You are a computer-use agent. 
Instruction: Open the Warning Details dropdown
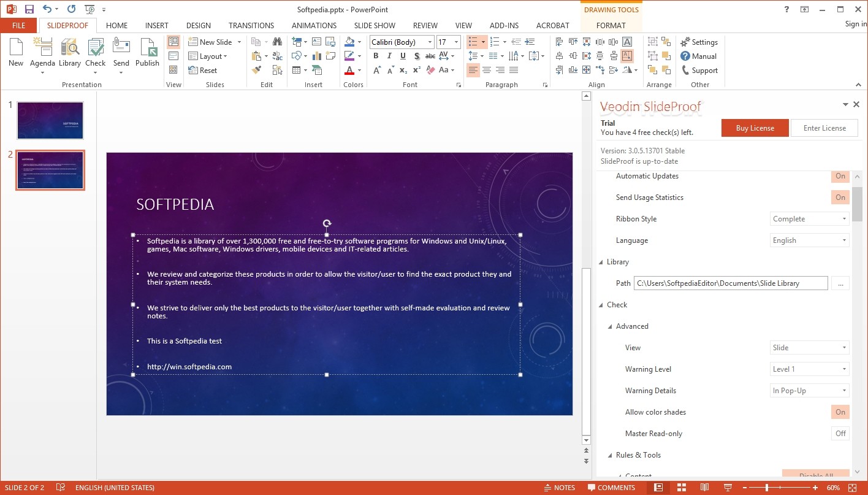810,391
